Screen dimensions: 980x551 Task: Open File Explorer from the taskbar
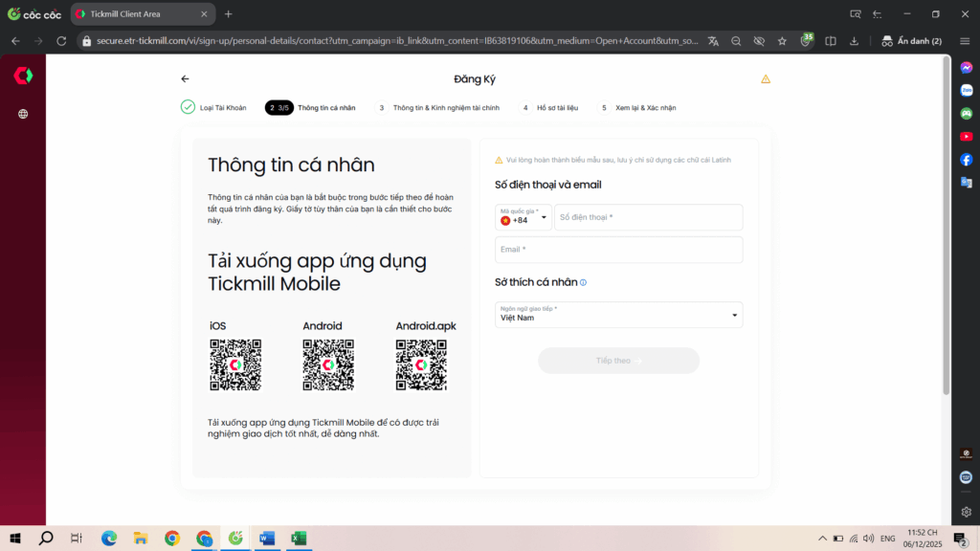[141, 538]
